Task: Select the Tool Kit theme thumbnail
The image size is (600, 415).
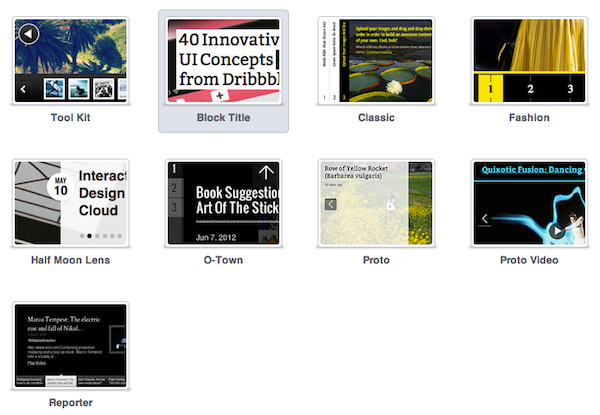Action: 70,60
